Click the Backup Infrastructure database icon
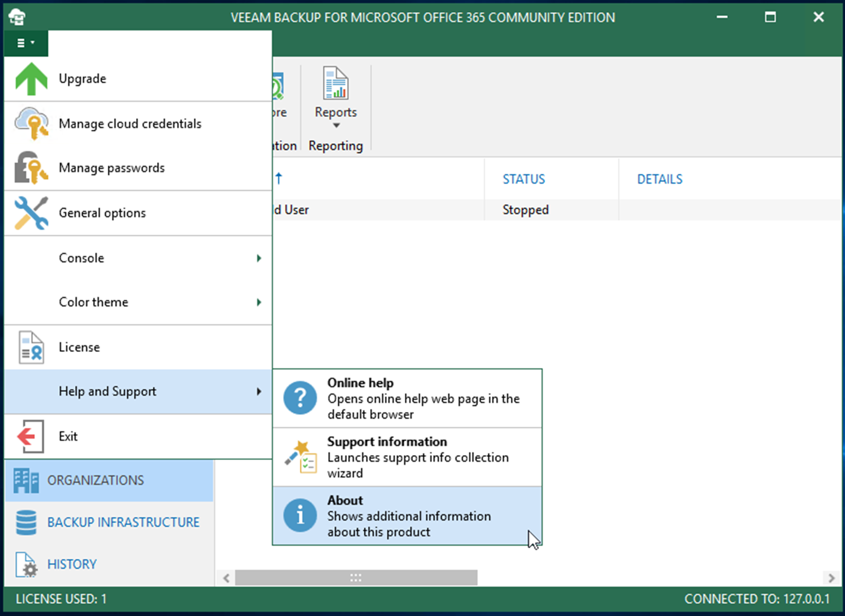Image resolution: width=845 pixels, height=616 pixels. point(26,522)
